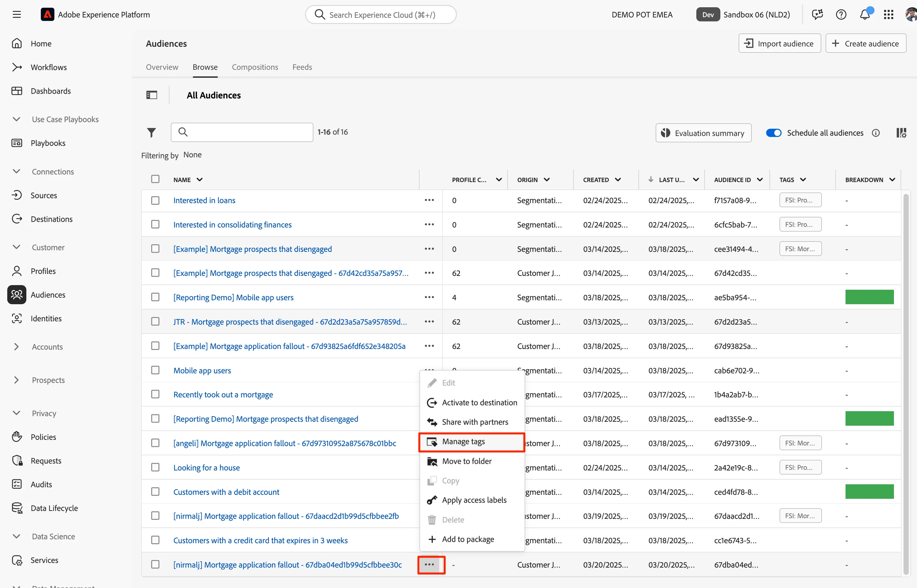Toggle the folder side panel icon
The height and width of the screenshot is (588, 917).
(x=152, y=95)
